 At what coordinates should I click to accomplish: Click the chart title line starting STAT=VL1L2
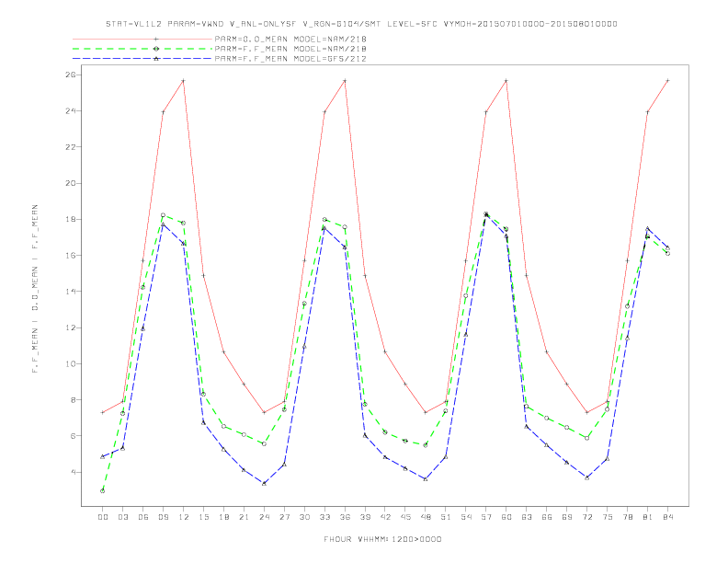click(x=361, y=24)
